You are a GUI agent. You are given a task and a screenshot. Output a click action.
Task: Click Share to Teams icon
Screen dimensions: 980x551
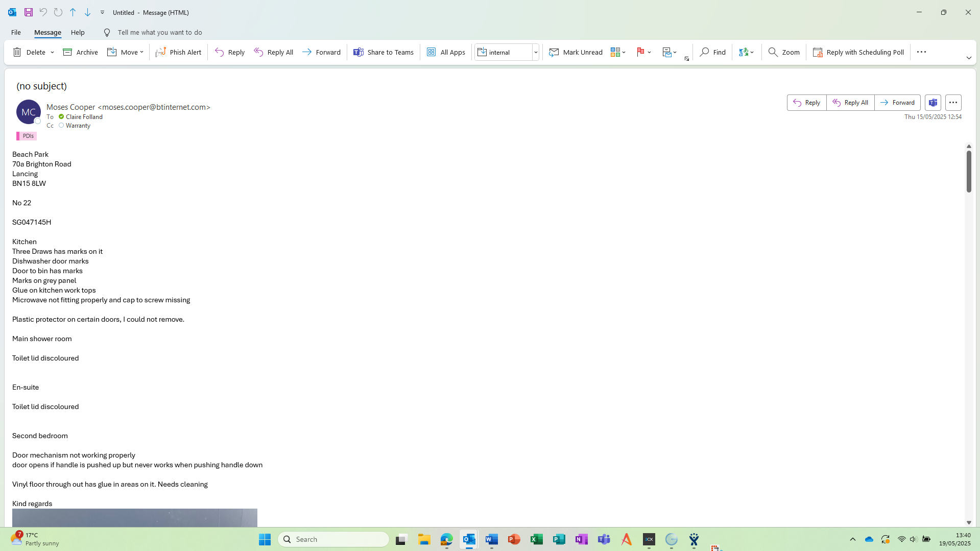(358, 52)
